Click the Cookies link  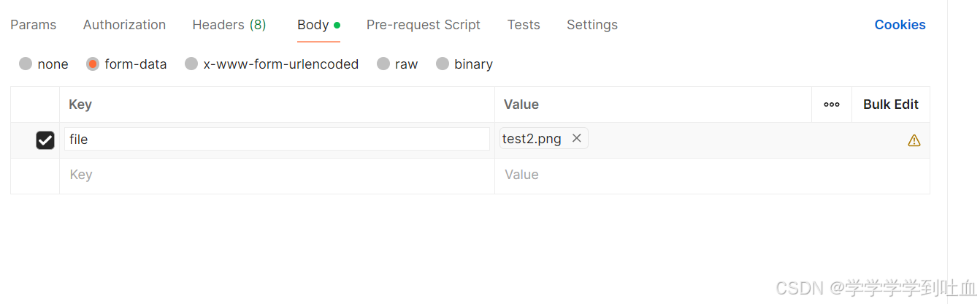(x=900, y=25)
